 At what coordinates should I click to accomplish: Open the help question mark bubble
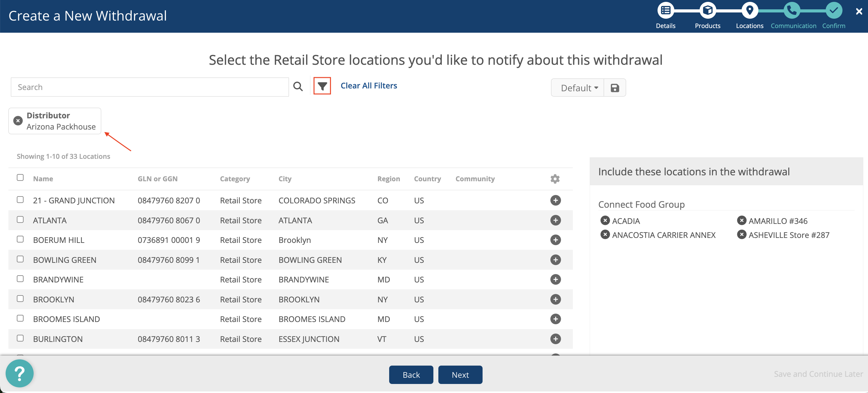[x=20, y=373]
